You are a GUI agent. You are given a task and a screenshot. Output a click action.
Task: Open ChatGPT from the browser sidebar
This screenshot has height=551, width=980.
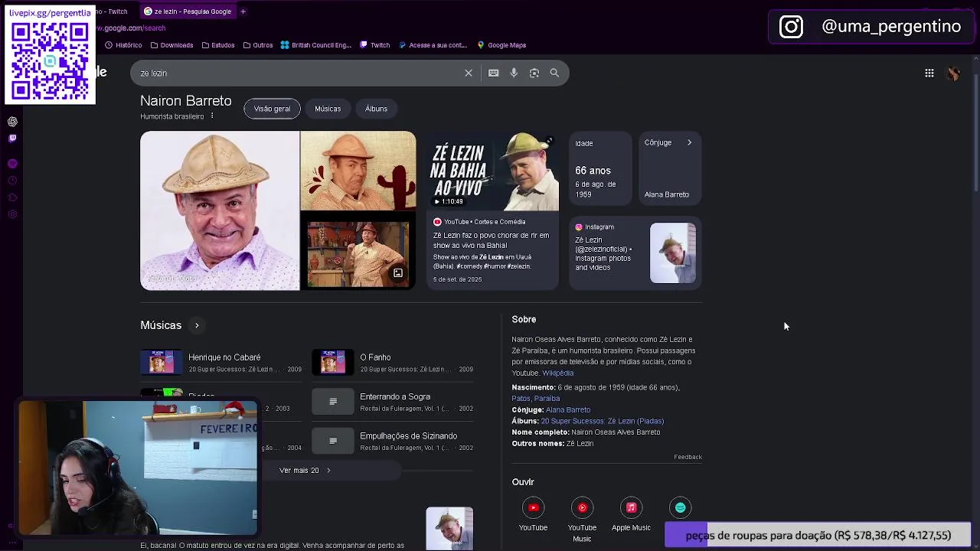tap(12, 122)
